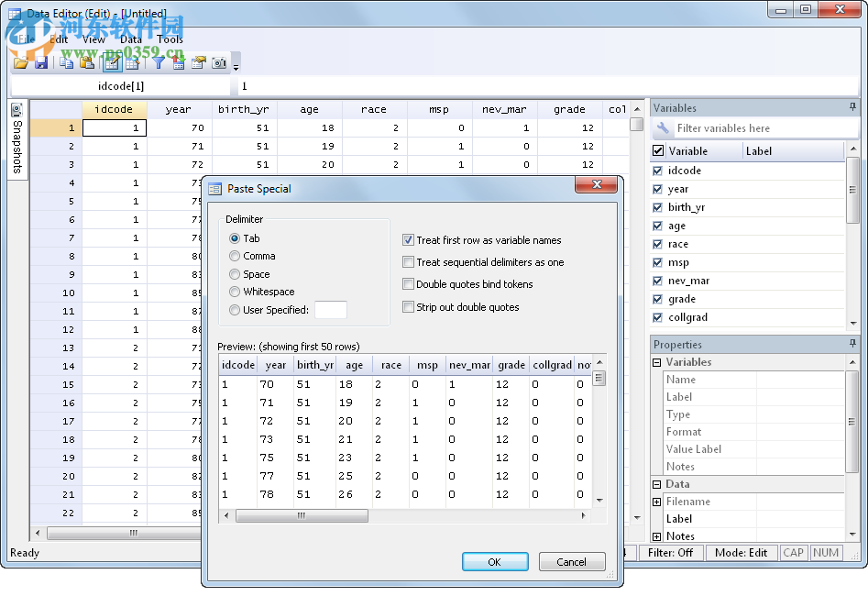
Task: Open a dataset using the folder icon
Action: pos(20,62)
